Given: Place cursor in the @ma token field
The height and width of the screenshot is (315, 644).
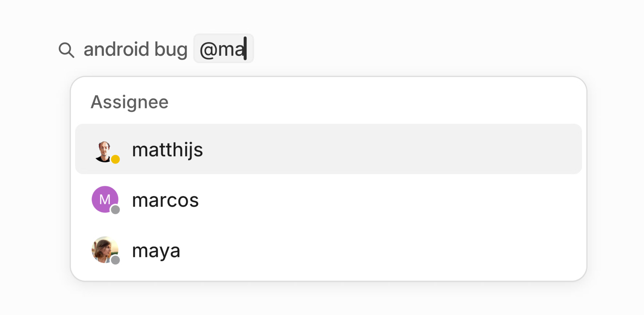Looking at the screenshot, I should click(x=224, y=48).
